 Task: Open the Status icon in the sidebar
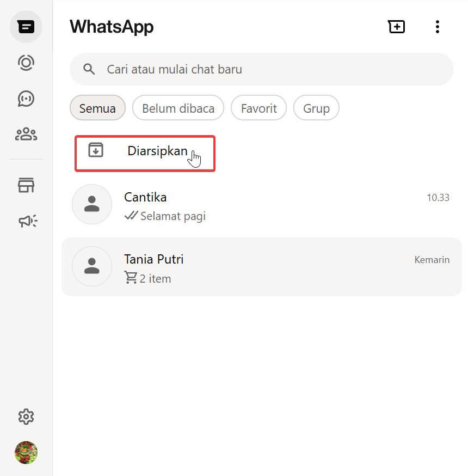click(26, 63)
